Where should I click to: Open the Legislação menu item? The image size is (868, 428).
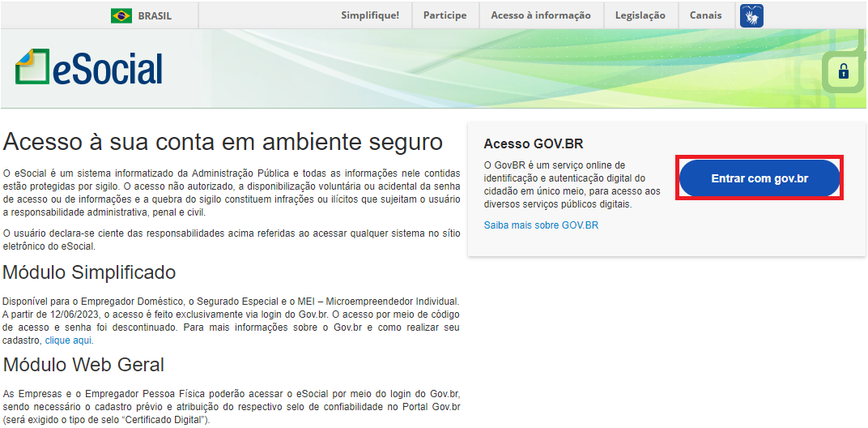[x=640, y=15]
